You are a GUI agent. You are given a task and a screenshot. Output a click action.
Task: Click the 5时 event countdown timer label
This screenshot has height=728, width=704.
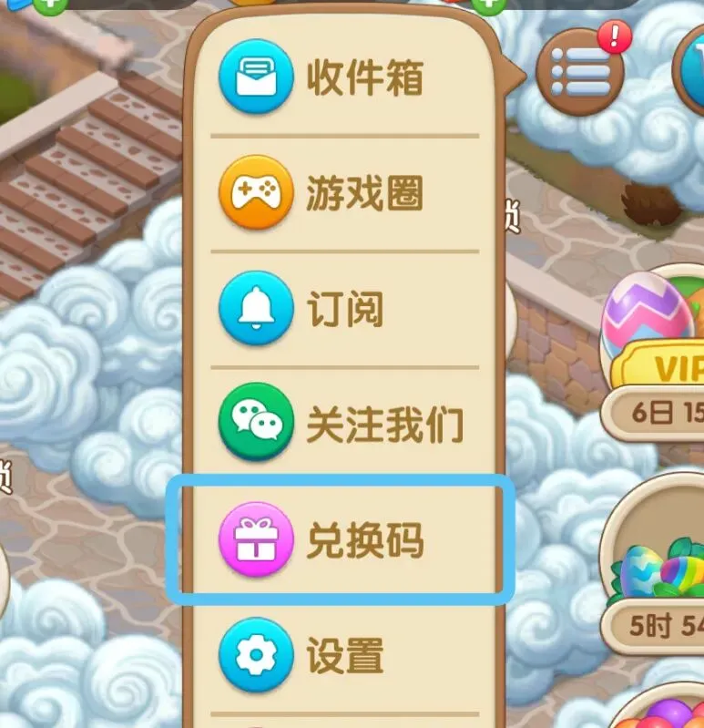click(666, 625)
